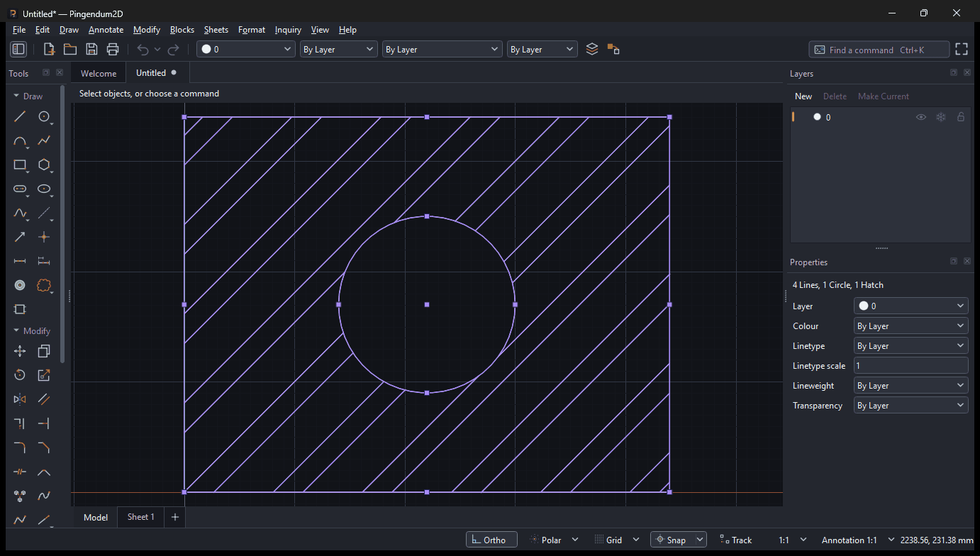Save the drawing with the floppy icon
This screenshot has width=980, height=556.
point(91,49)
